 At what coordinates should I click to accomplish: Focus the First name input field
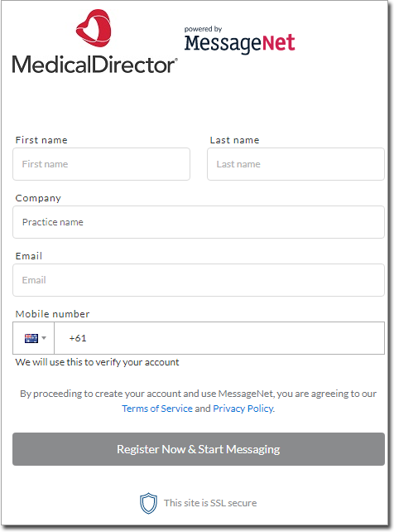point(101,164)
